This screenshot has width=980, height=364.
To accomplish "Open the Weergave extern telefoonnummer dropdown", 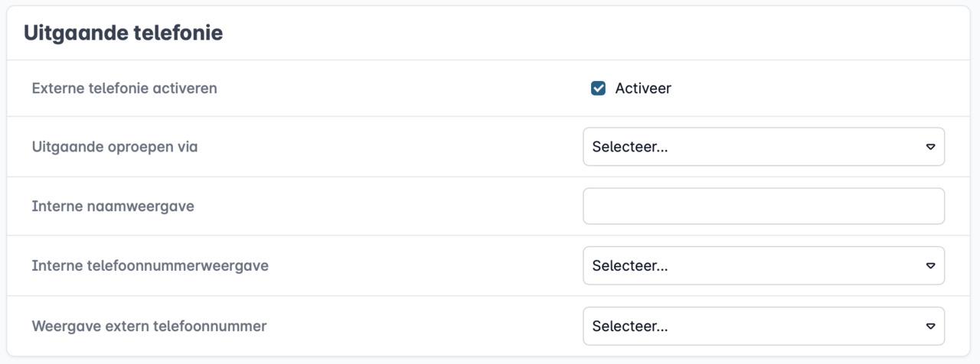I will [763, 326].
